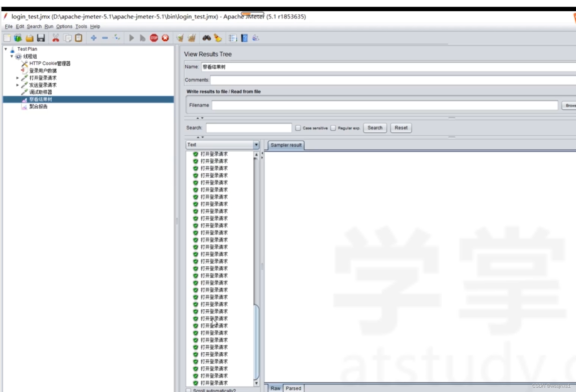
Task: Click the Reset button
Action: [x=401, y=128]
